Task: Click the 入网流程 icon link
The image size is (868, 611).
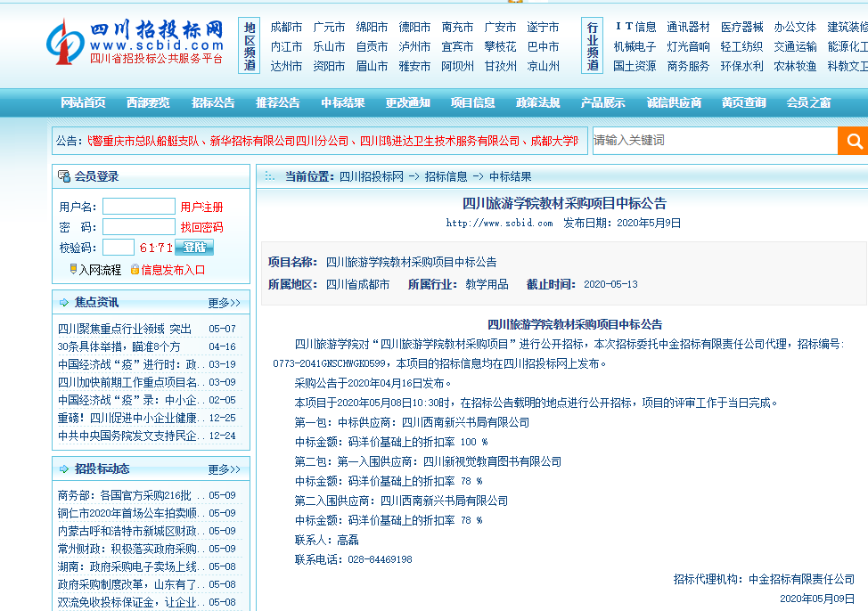Action: pyautogui.click(x=95, y=270)
